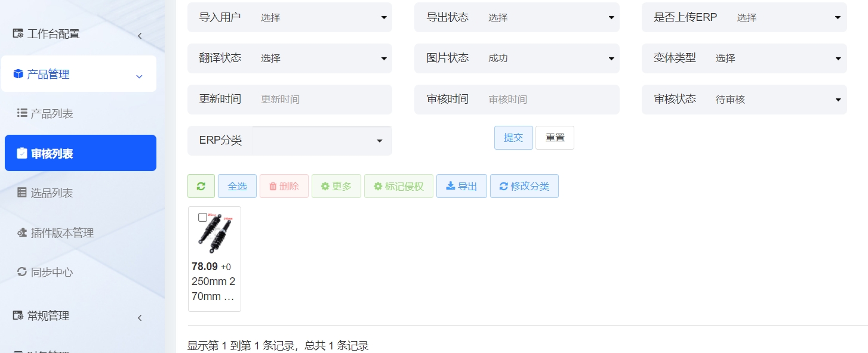The image size is (868, 353).
Task: Click the 提交 button
Action: coord(513,138)
